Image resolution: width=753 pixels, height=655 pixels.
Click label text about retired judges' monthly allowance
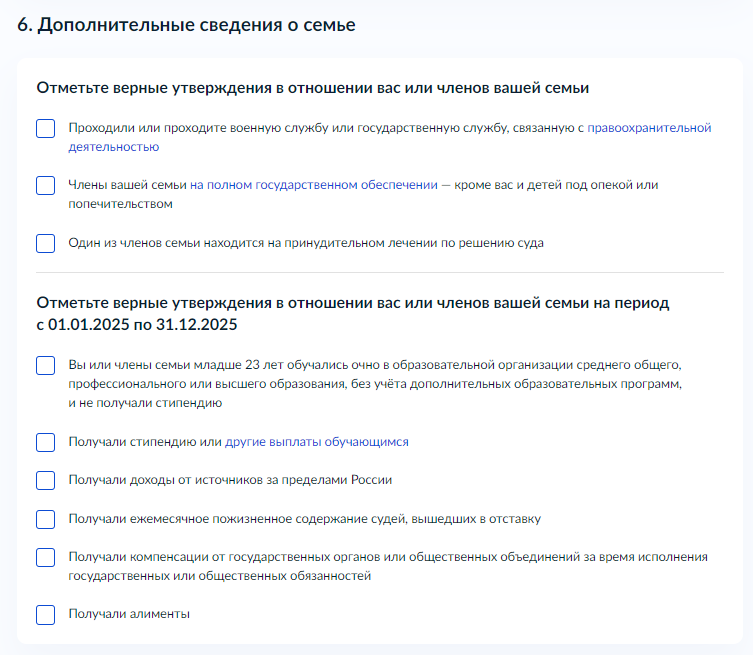[x=304, y=519]
